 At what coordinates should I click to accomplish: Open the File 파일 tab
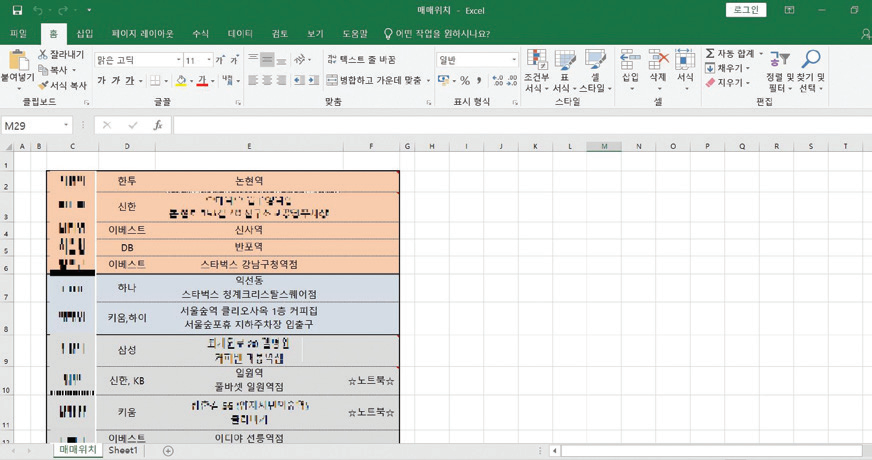18,34
